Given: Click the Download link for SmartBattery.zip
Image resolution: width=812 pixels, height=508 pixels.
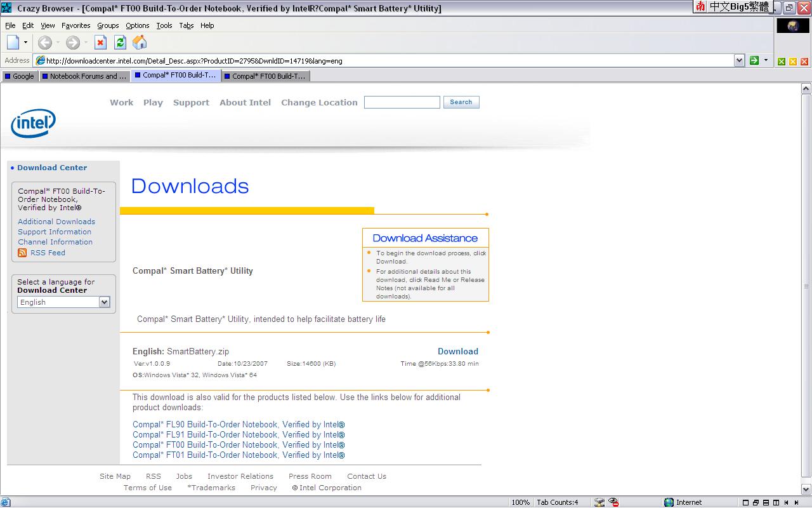Looking at the screenshot, I should (458, 351).
